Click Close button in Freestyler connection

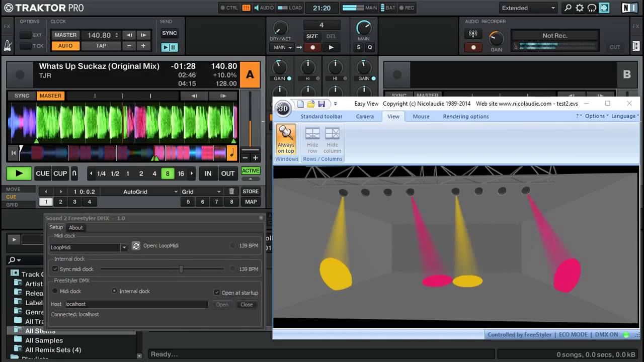[247, 305]
